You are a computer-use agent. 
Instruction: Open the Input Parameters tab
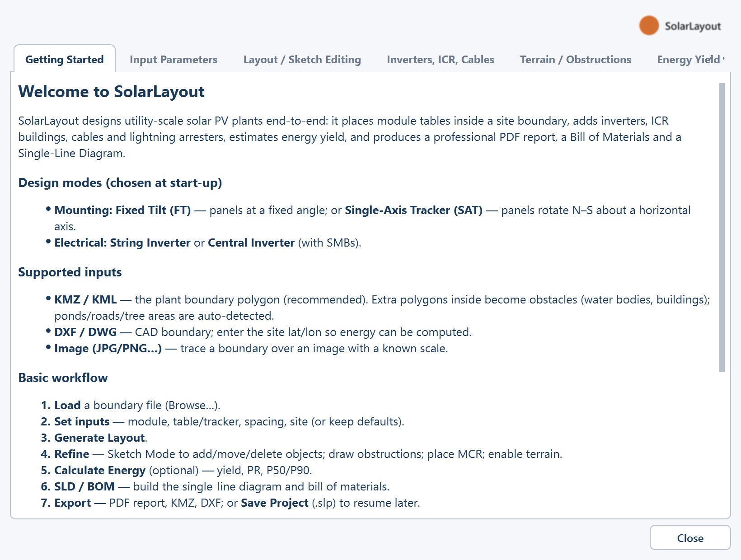tap(174, 59)
